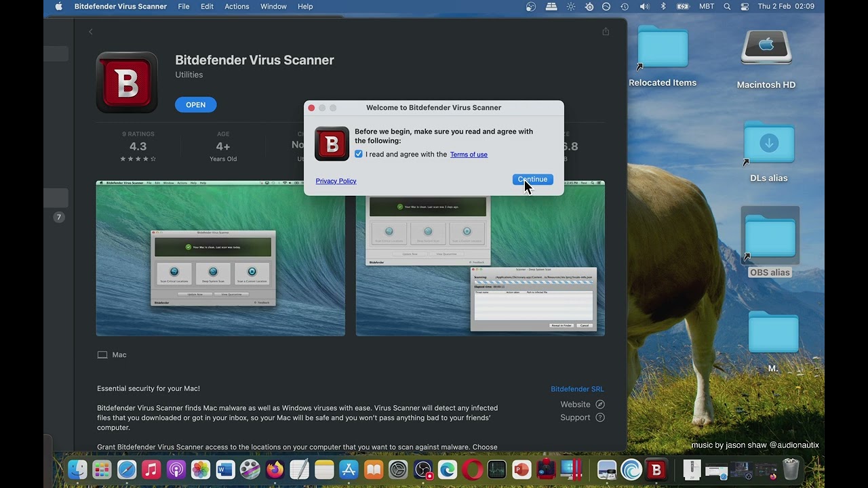Click the OPEN button in App Store
The image size is (868, 488).
point(195,105)
